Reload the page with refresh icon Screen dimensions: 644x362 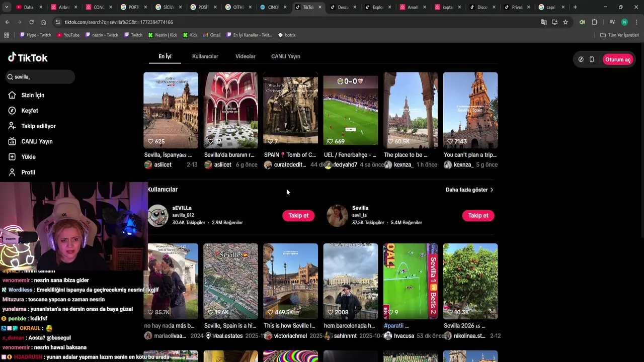(31, 22)
